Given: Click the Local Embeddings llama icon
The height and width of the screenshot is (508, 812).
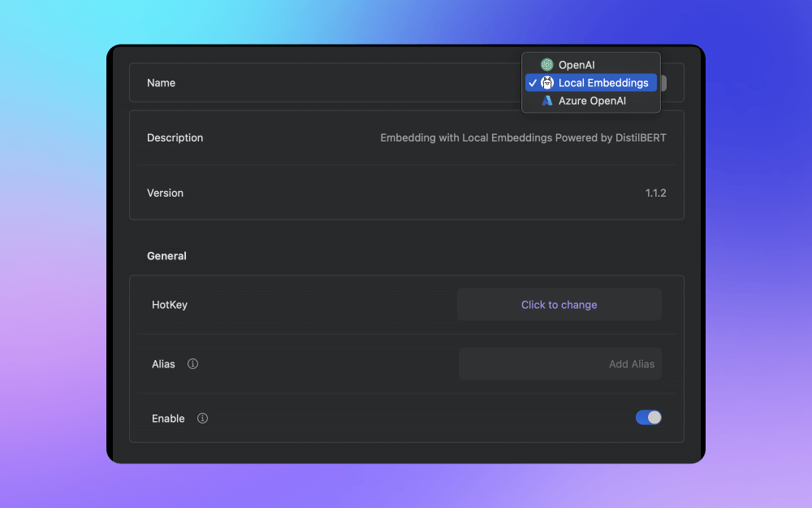Looking at the screenshot, I should pos(546,83).
